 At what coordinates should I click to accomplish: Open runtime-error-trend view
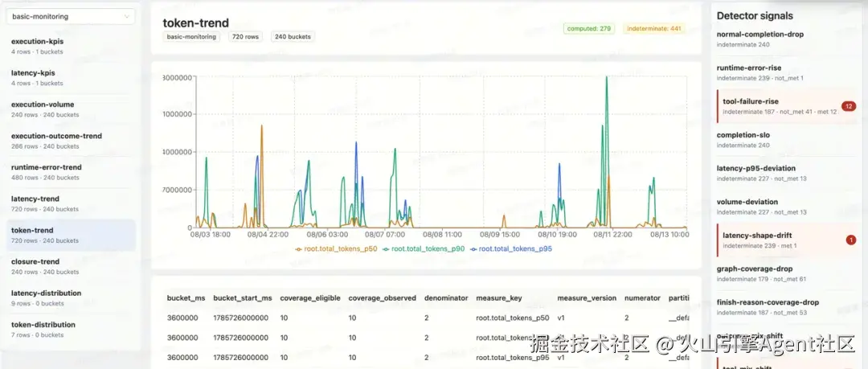pos(70,172)
